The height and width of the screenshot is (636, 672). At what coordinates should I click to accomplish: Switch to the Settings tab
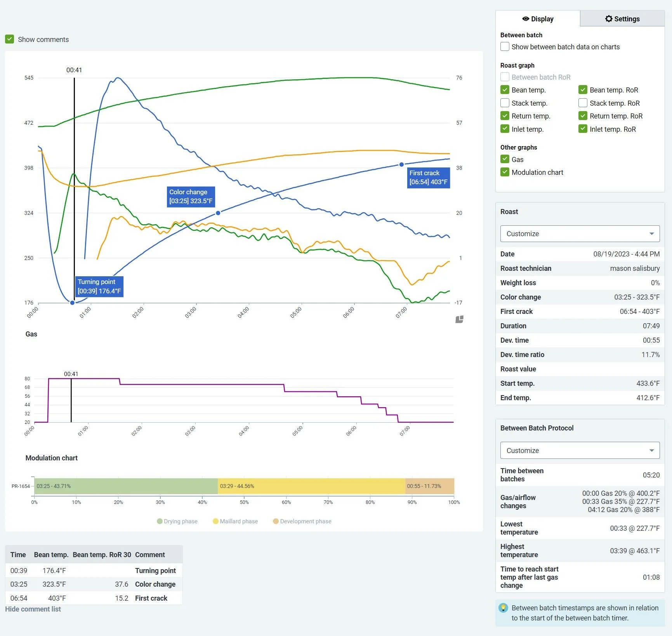pyautogui.click(x=622, y=19)
